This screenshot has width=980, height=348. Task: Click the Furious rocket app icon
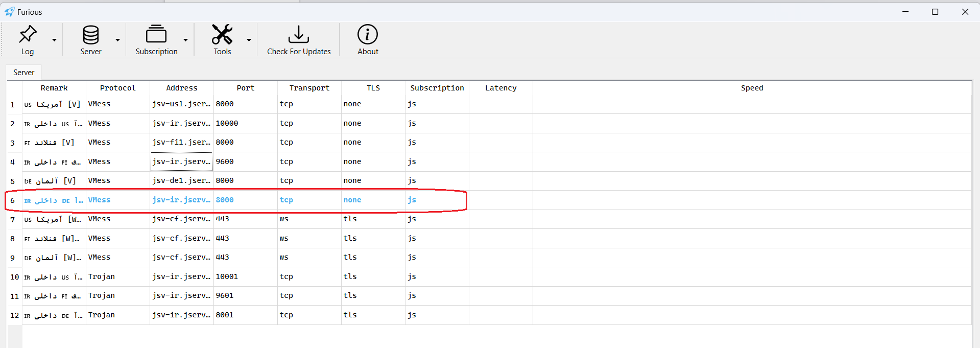click(9, 12)
